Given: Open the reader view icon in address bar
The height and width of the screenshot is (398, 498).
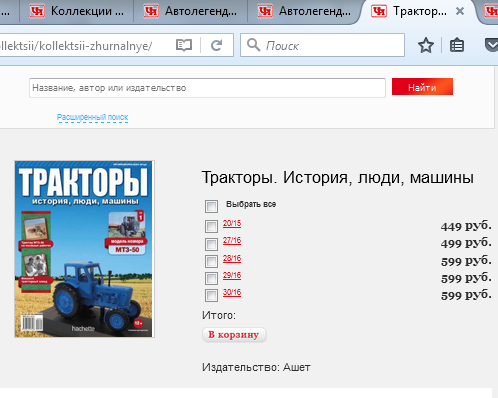Looking at the screenshot, I should point(184,45).
